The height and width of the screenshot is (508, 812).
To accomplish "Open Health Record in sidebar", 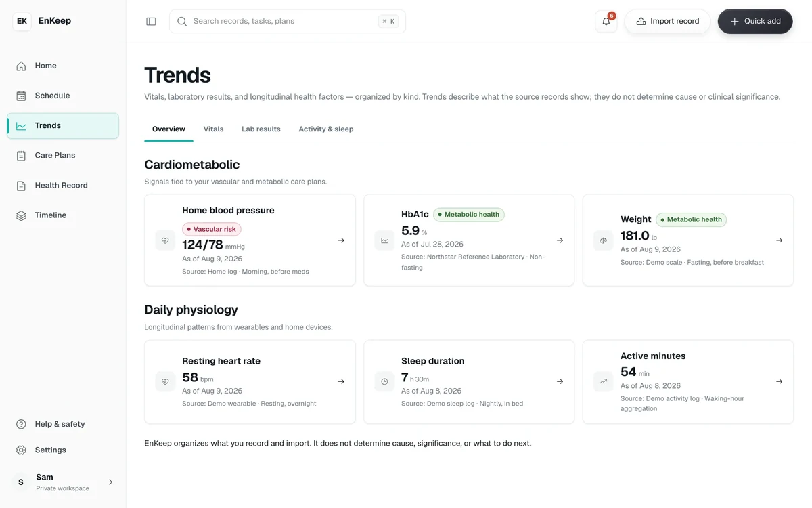I will [x=63, y=185].
